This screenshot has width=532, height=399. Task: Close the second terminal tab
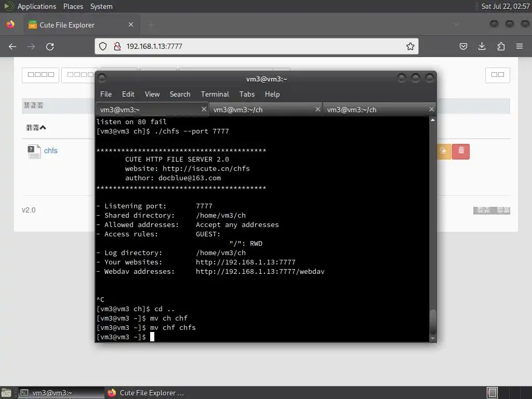(317, 109)
